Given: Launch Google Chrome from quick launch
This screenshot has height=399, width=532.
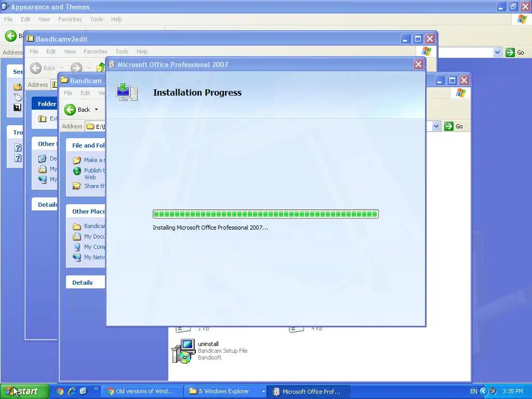Looking at the screenshot, I should pos(60,391).
